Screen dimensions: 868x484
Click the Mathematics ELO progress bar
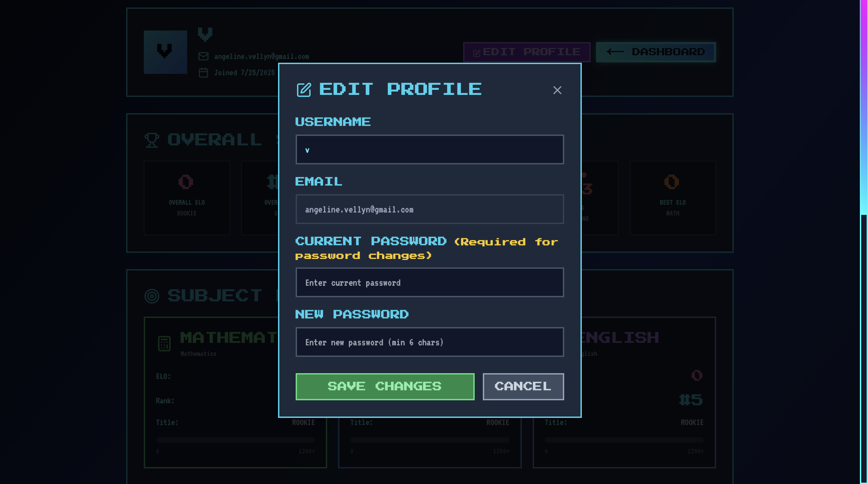(x=235, y=440)
